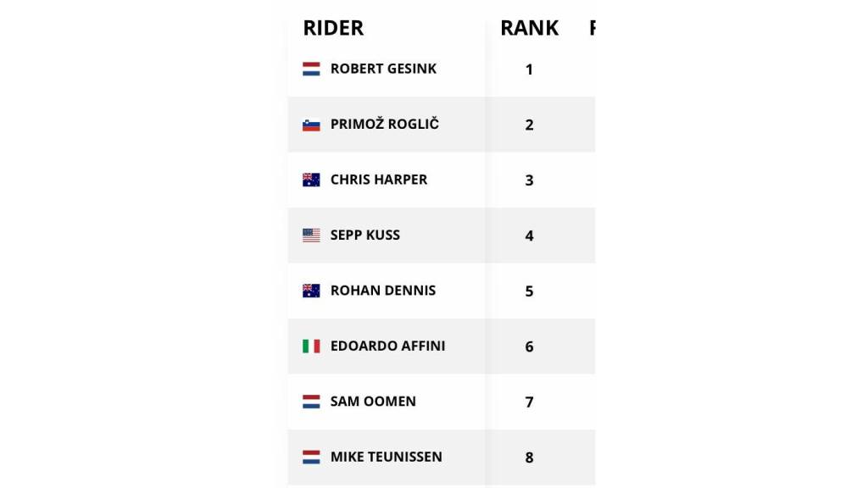Click the Italy flag beside Edoardo Affini
Image resolution: width=868 pixels, height=488 pixels.
click(311, 346)
